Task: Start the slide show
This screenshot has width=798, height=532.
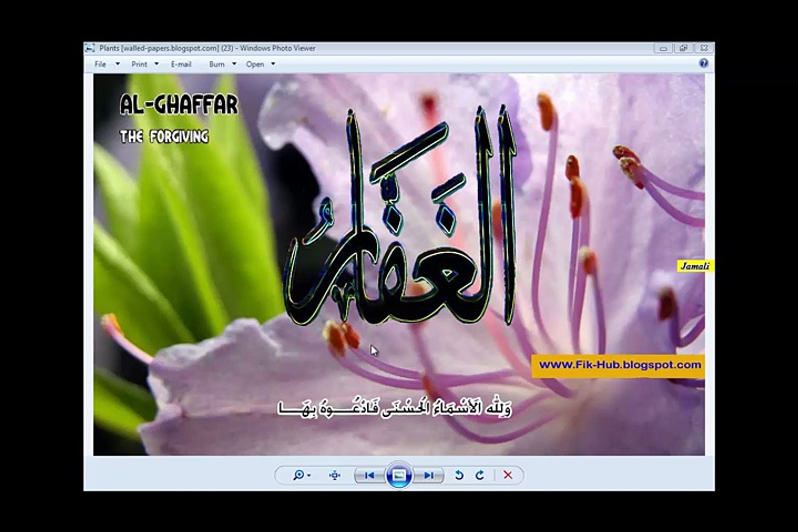Action: coord(399,475)
